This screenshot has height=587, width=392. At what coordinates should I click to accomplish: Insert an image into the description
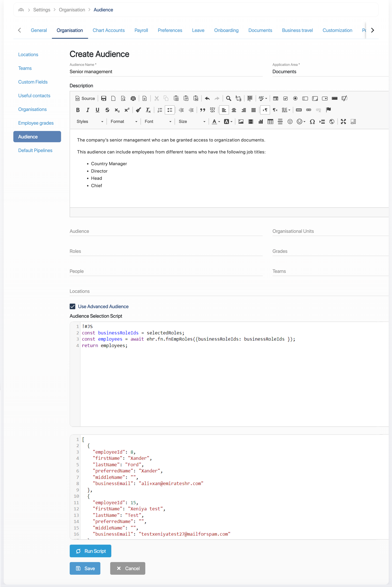pos(241,121)
